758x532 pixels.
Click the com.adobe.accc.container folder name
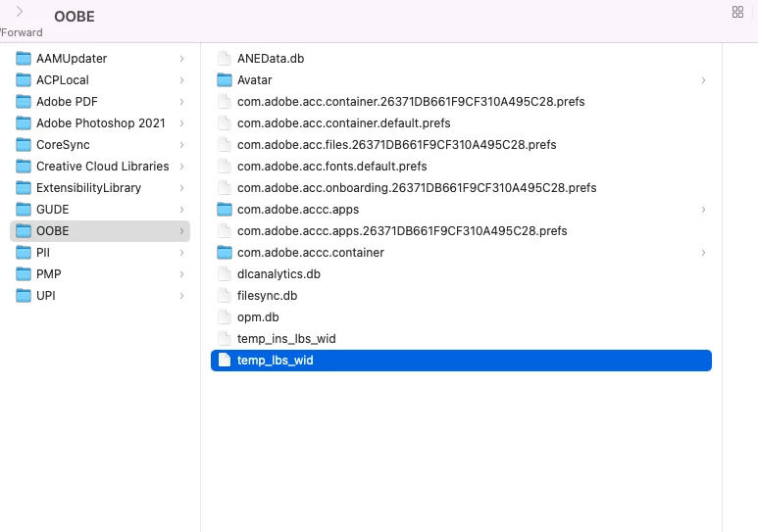click(x=310, y=252)
